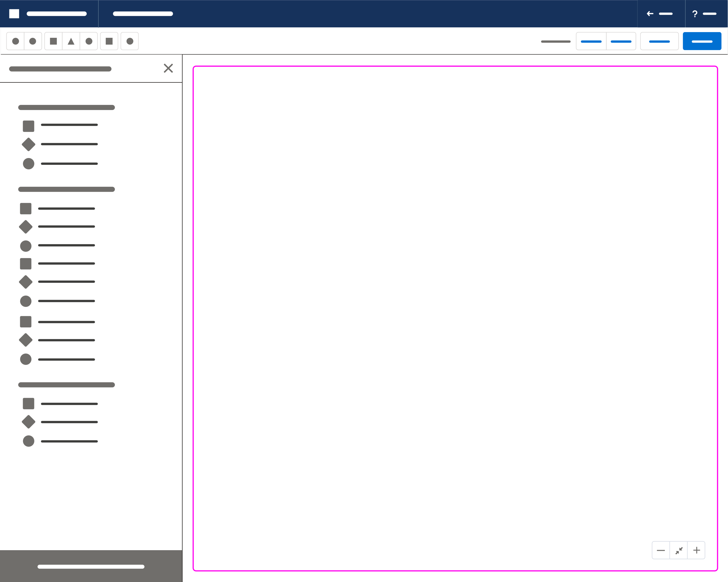Click the solid blue primary button

[x=702, y=41]
